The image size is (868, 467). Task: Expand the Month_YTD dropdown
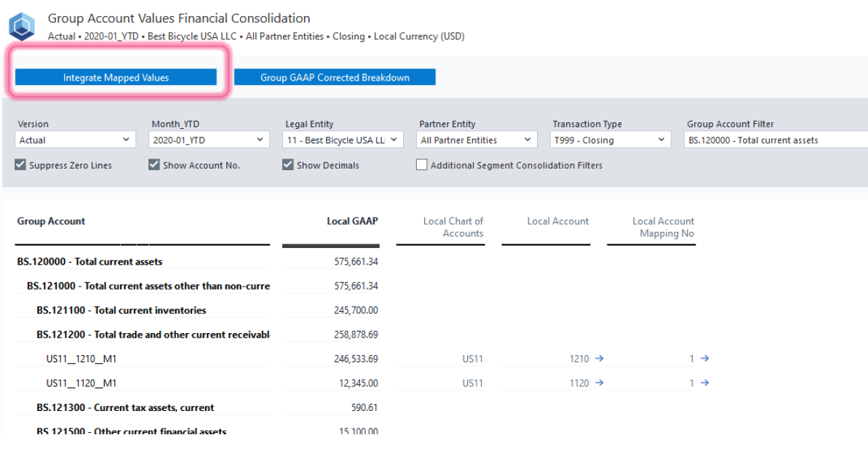tap(209, 140)
